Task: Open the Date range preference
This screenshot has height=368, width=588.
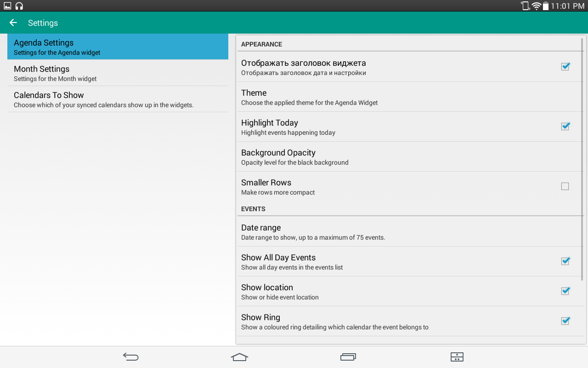Action: click(x=410, y=232)
